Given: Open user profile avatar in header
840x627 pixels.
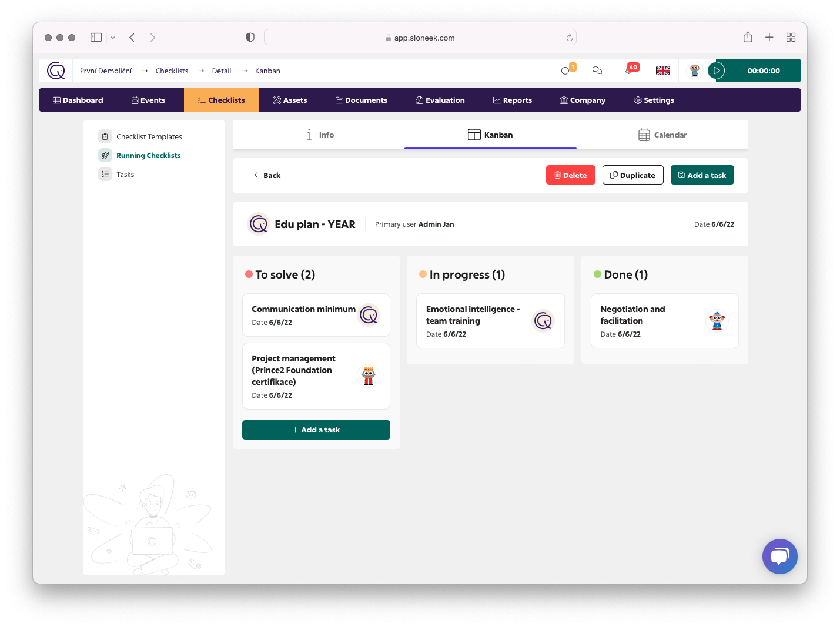Looking at the screenshot, I should (695, 71).
